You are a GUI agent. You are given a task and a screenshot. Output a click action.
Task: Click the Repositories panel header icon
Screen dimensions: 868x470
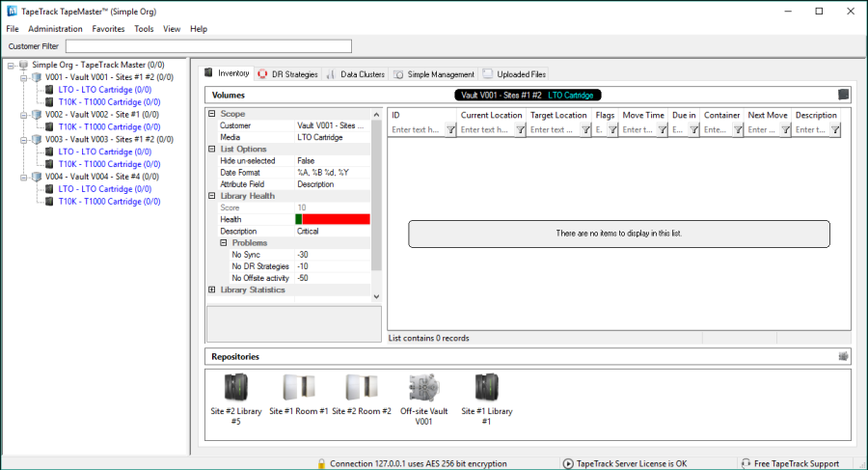point(843,356)
